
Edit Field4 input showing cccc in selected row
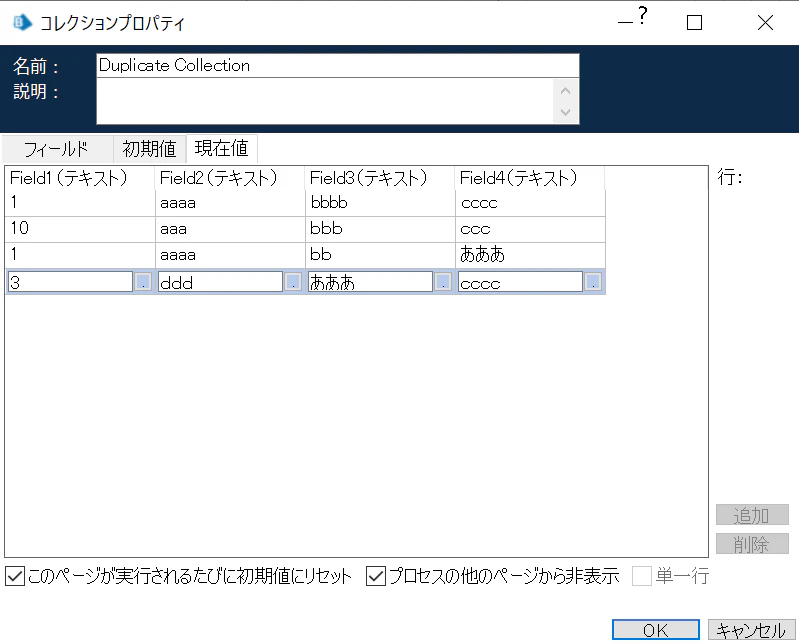click(520, 282)
